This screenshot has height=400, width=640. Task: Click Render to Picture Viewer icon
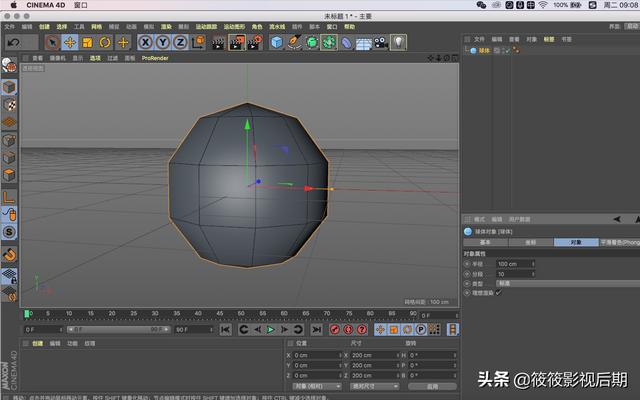click(x=237, y=42)
